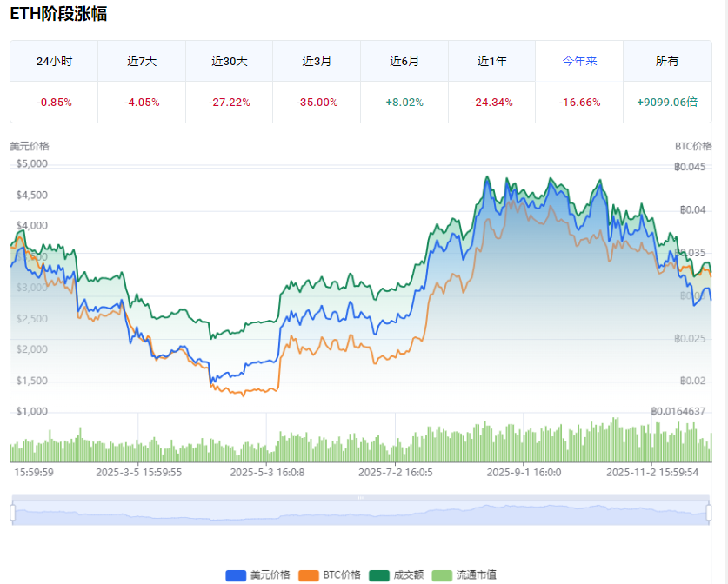This screenshot has width=728, height=584.
Task: Click the -27.22% value under 近30天
Action: pos(230,102)
